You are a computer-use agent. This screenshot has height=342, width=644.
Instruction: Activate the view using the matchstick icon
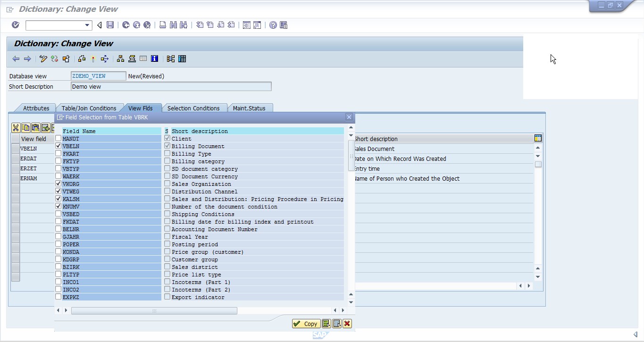[93, 58]
